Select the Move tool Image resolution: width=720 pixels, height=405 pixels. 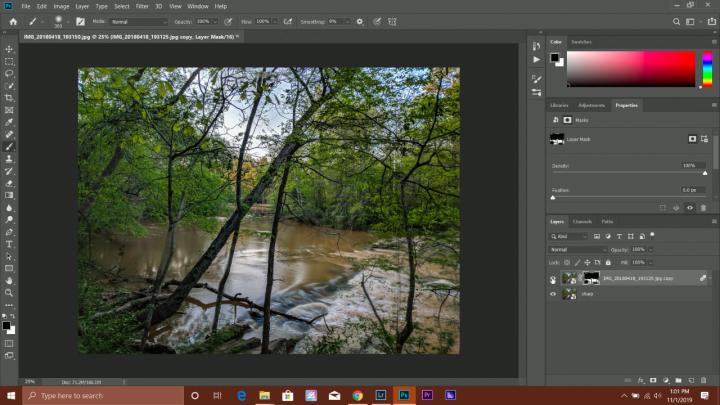coord(9,49)
